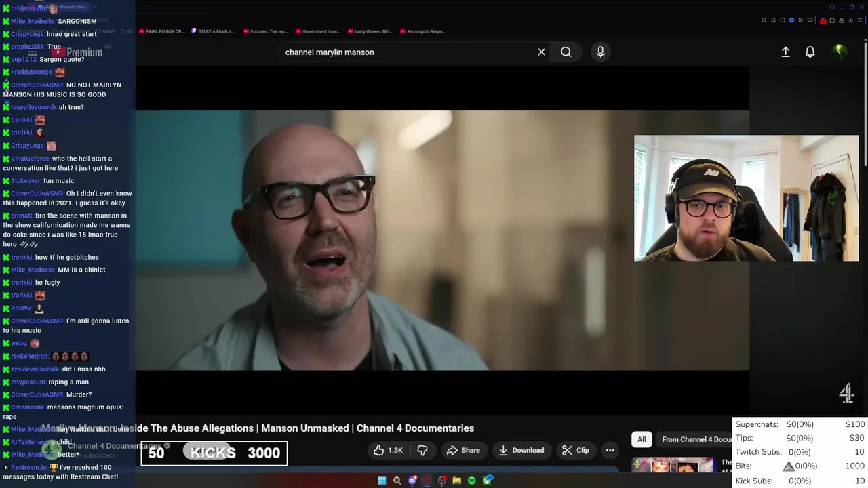Click the Restream.io '100 messages' chat notice
The width and height of the screenshot is (868, 488).
point(61,472)
